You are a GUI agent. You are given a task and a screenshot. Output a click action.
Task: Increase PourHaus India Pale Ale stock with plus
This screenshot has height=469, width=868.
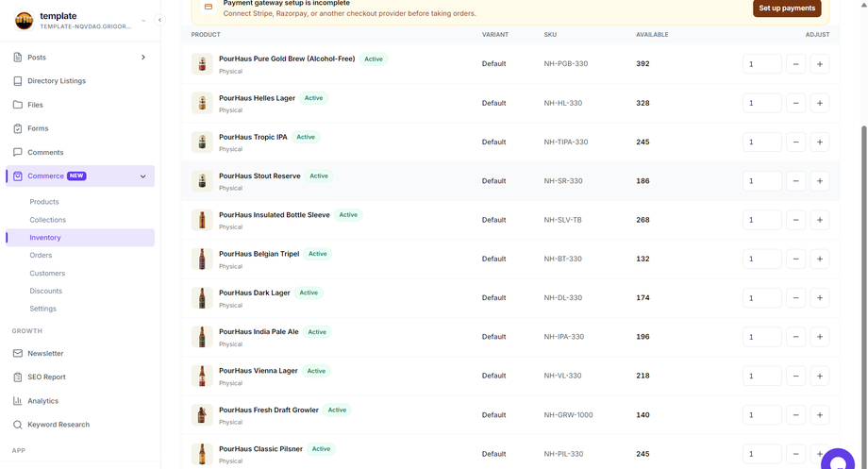click(819, 337)
